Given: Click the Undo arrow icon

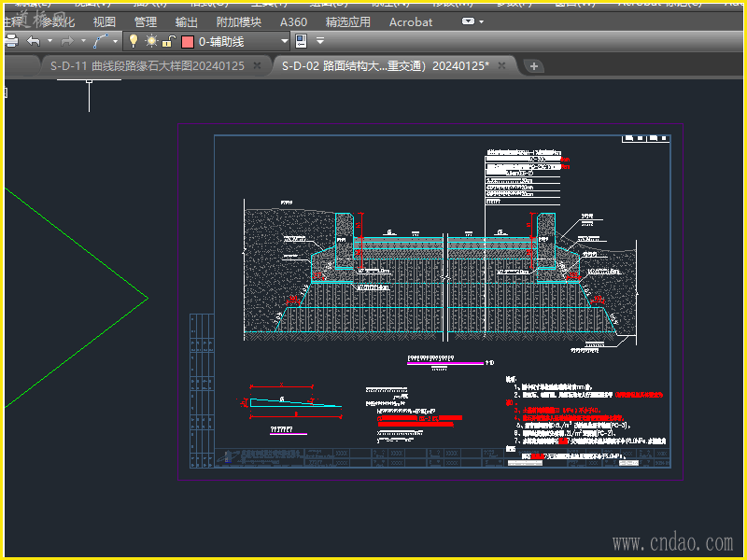Looking at the screenshot, I should [x=34, y=41].
